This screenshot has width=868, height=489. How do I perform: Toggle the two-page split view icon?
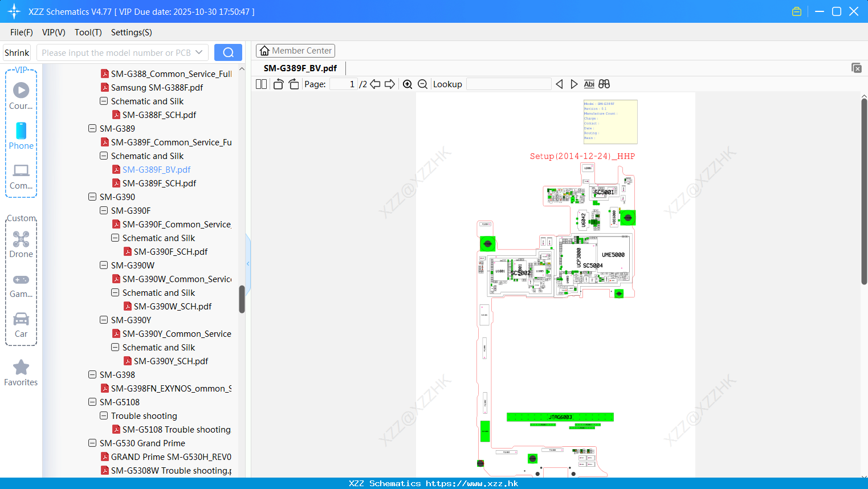tap(261, 84)
